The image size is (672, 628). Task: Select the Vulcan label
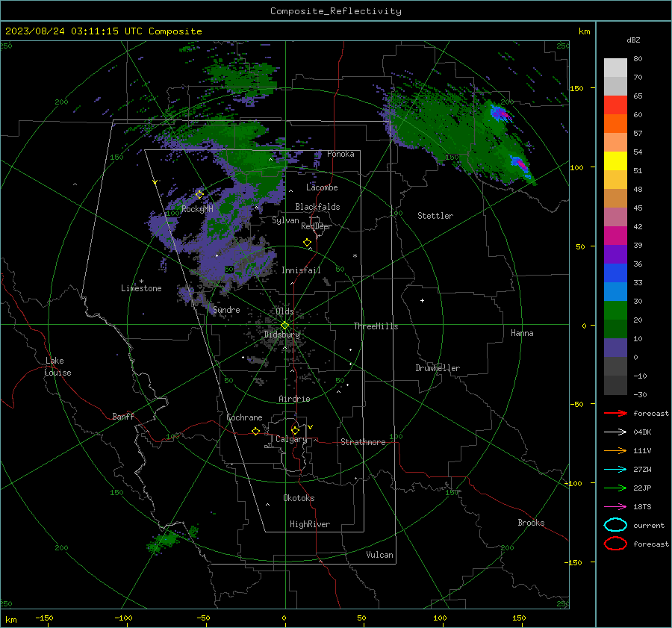pos(379,555)
